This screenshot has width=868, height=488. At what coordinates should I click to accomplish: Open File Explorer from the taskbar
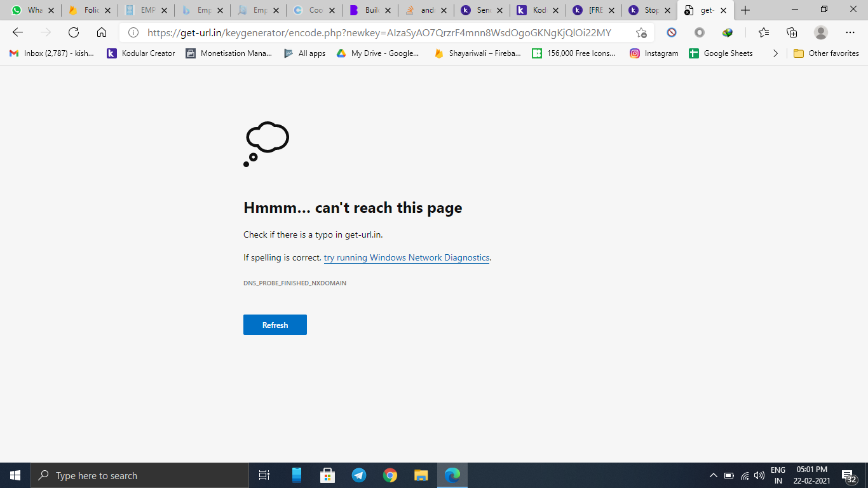[421, 475]
